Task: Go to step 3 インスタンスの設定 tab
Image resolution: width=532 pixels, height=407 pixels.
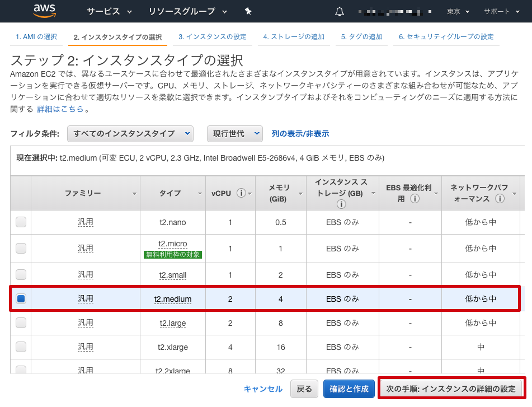Action: [x=213, y=36]
